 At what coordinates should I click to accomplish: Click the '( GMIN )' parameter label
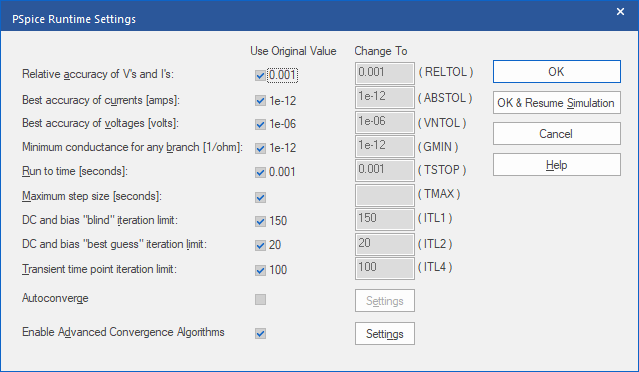click(x=438, y=147)
